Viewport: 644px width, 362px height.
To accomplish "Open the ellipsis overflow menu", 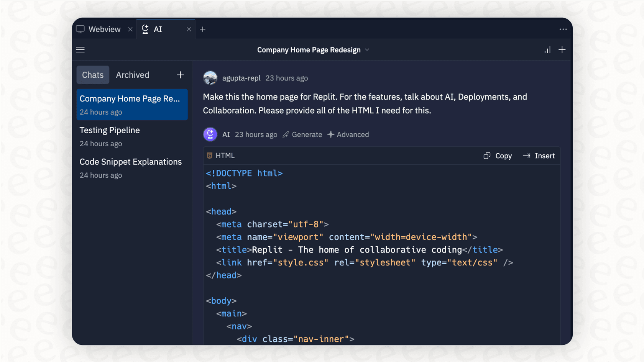I will (563, 29).
